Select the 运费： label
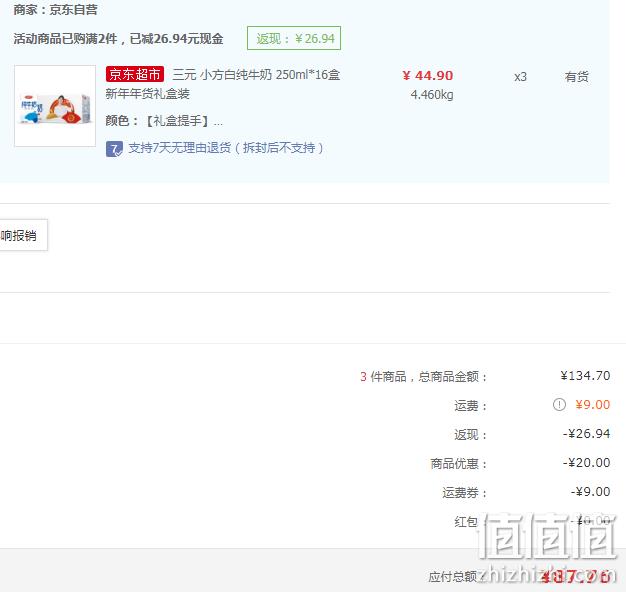 click(471, 406)
